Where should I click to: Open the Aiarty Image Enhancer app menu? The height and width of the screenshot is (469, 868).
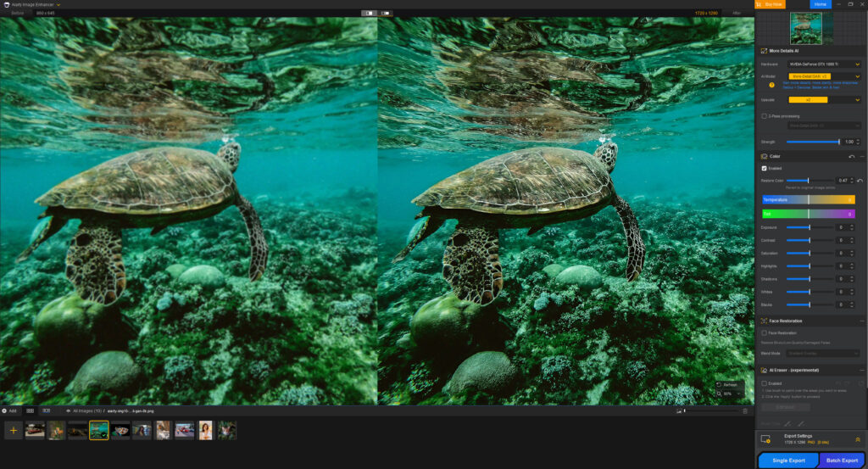coord(32,4)
